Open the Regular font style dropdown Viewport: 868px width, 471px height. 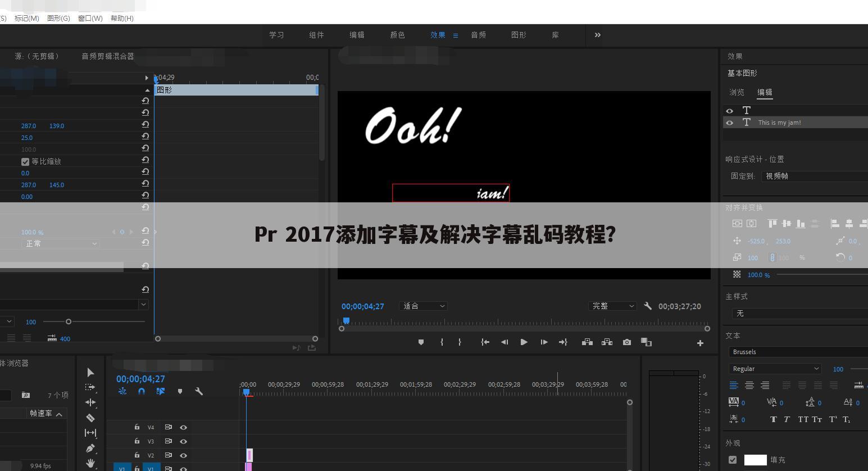(x=775, y=369)
